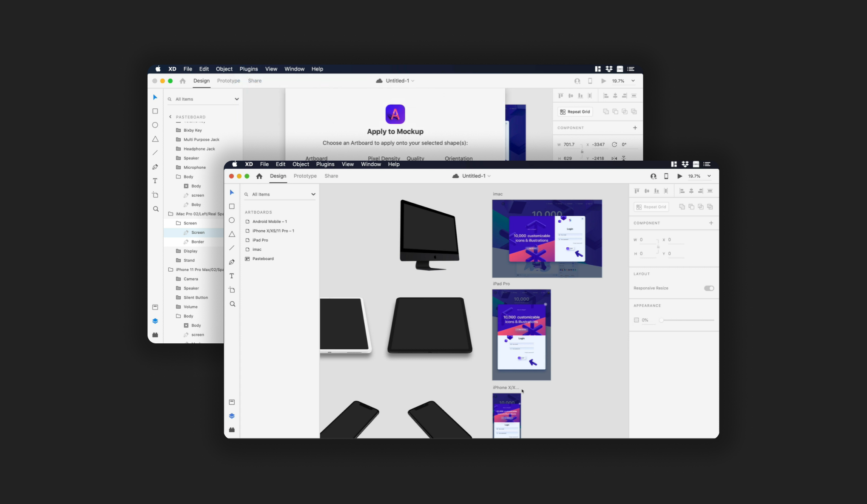
Task: Click the Invite to Document icon in front window
Action: [x=654, y=176]
